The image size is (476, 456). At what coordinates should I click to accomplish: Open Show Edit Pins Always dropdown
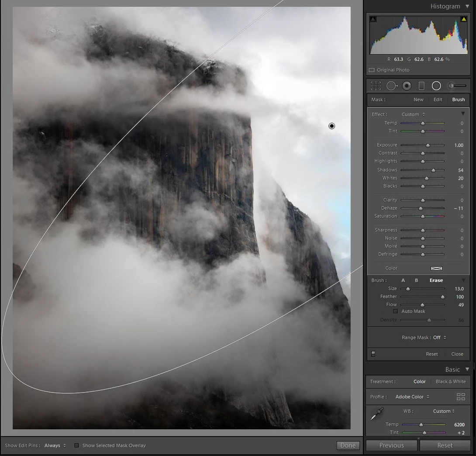tap(55, 446)
